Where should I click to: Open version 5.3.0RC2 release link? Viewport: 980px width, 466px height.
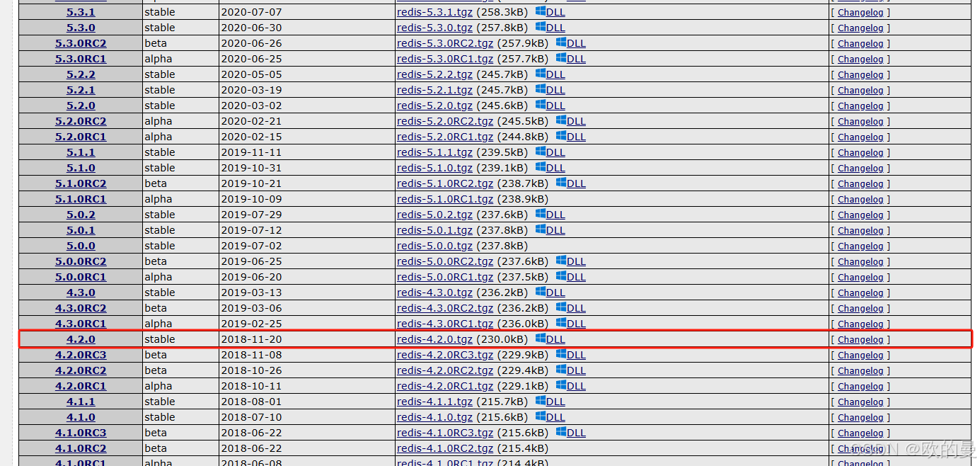tap(81, 43)
